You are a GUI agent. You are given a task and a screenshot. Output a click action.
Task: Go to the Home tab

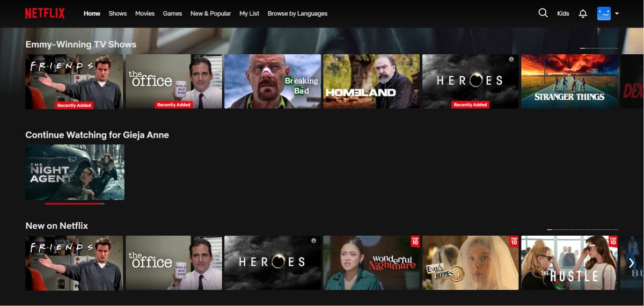pos(92,13)
